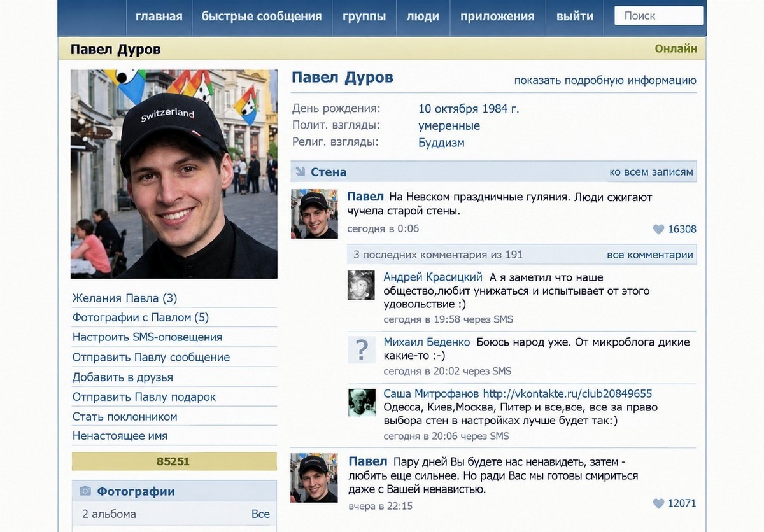
Task: Open Андрей Красицкий's profile name link
Action: [x=433, y=277]
